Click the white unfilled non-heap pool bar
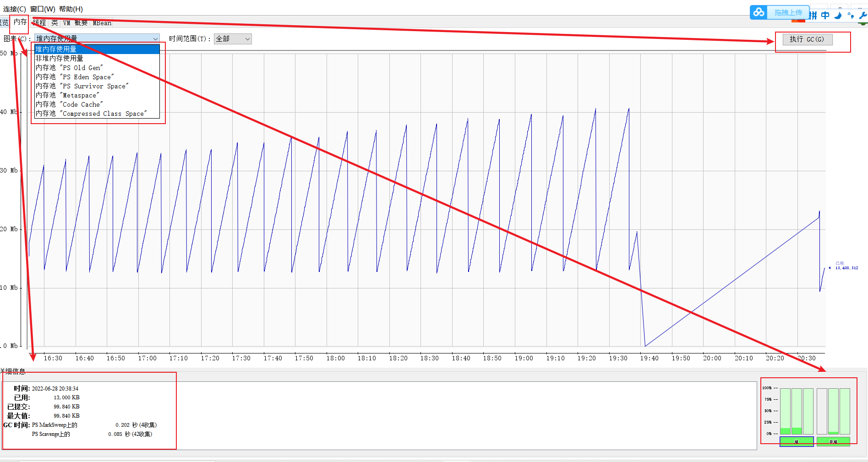 pyautogui.click(x=822, y=411)
